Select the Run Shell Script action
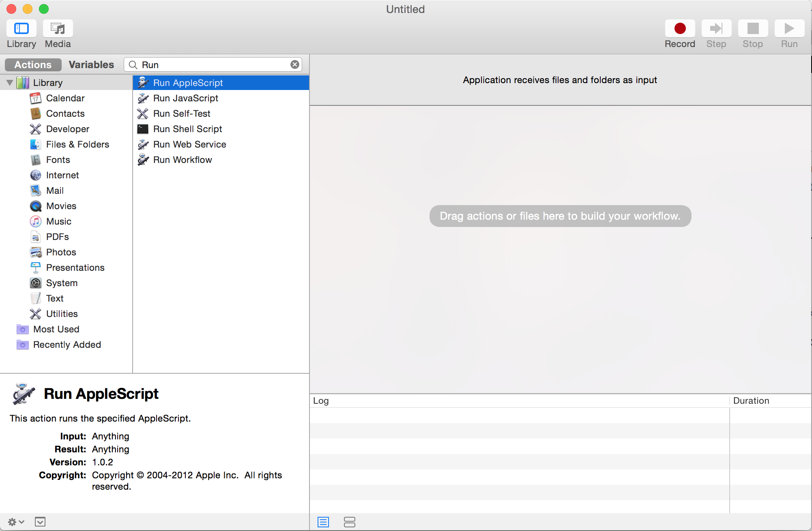812x531 pixels. 187,129
